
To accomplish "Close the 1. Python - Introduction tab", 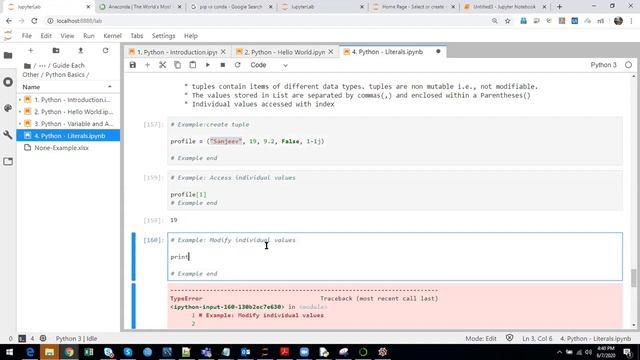I will pyautogui.click(x=223, y=52).
